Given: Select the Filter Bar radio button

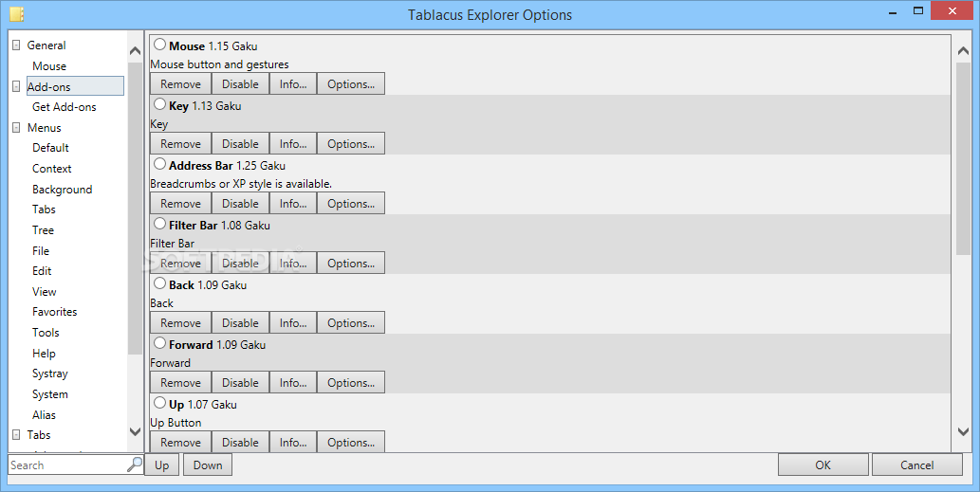Looking at the screenshot, I should click(160, 224).
